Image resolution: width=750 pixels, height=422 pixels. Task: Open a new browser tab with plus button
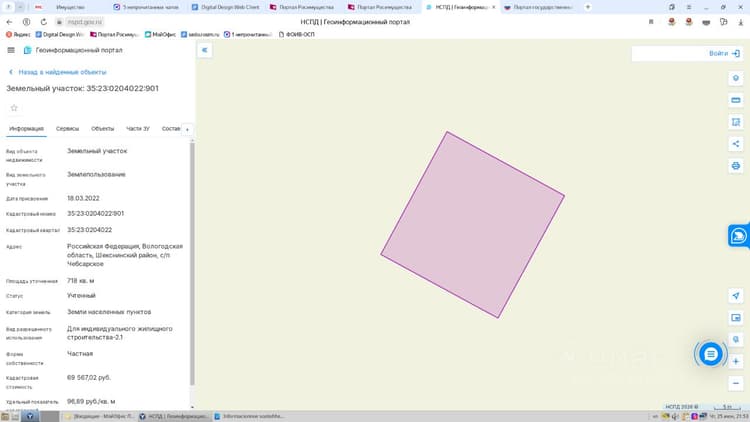588,7
